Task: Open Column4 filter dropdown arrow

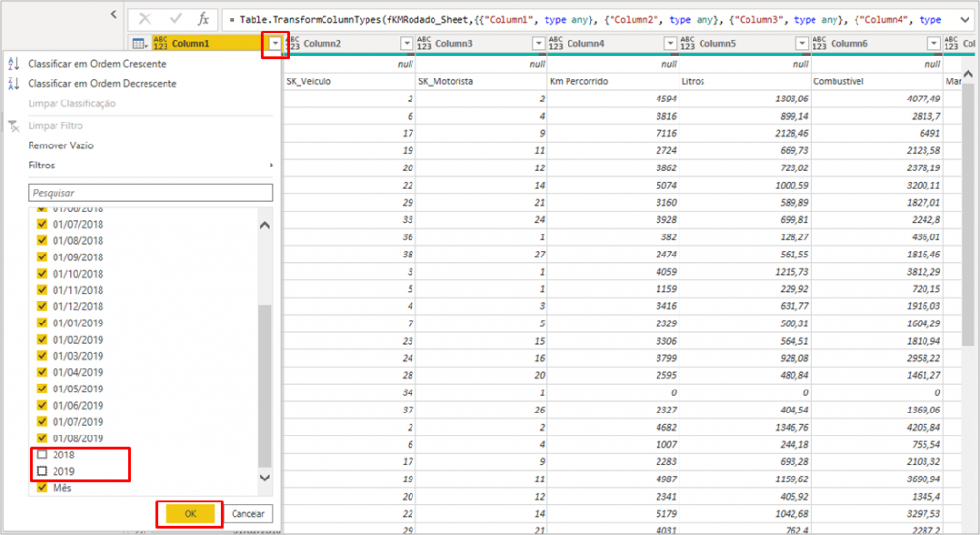Action: click(x=670, y=43)
